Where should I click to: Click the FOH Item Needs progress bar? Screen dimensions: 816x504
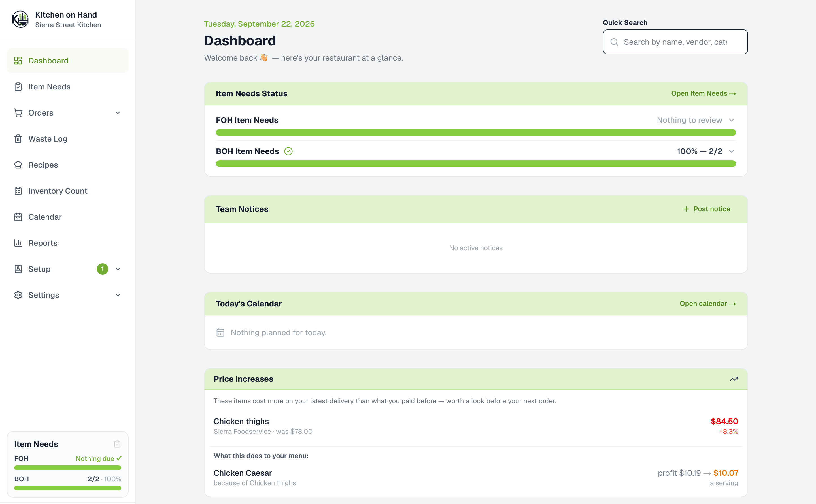(475, 133)
